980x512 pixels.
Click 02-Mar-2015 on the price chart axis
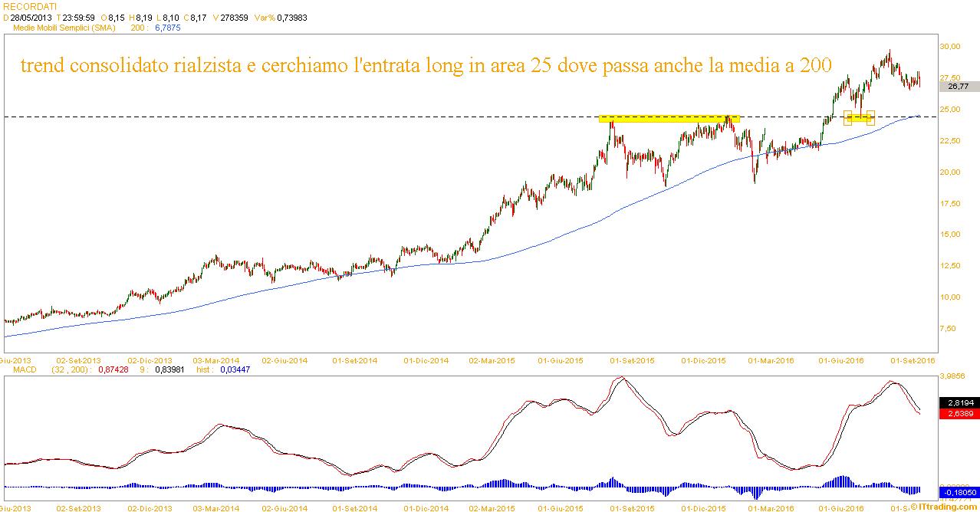pos(491,359)
